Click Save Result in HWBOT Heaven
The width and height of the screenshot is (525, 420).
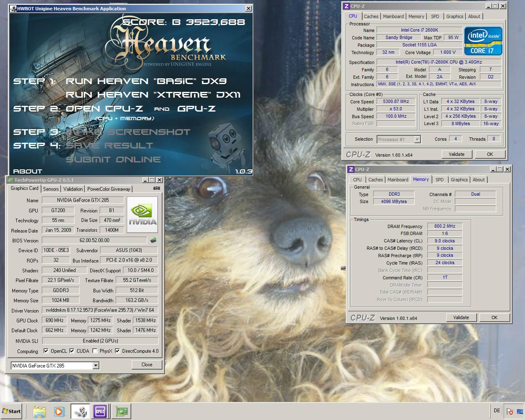coord(109,146)
